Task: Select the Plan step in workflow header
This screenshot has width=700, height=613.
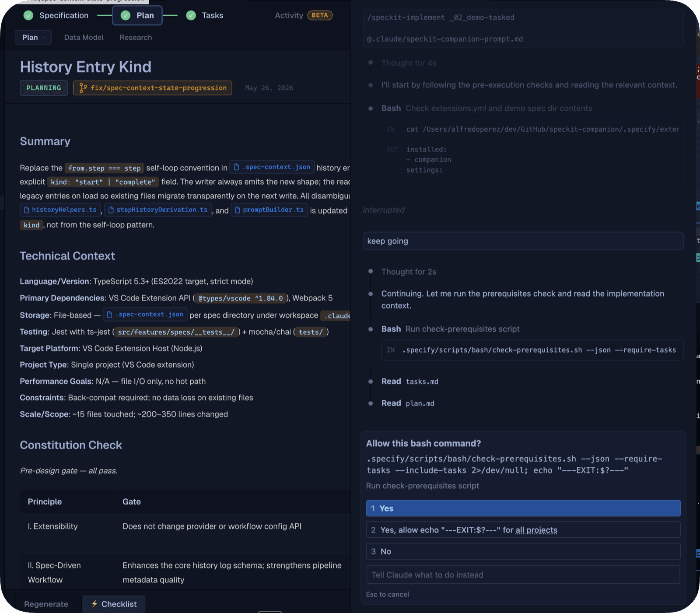Action: pos(137,15)
